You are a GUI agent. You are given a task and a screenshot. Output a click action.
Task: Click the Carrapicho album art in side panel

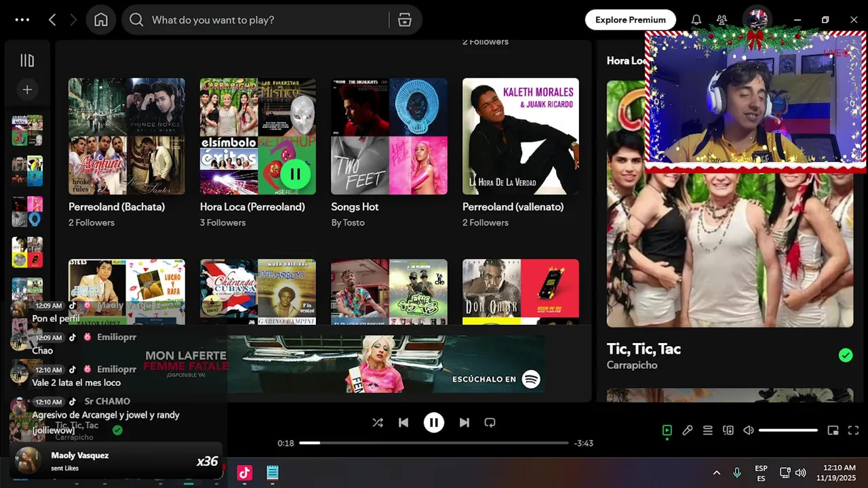730,204
